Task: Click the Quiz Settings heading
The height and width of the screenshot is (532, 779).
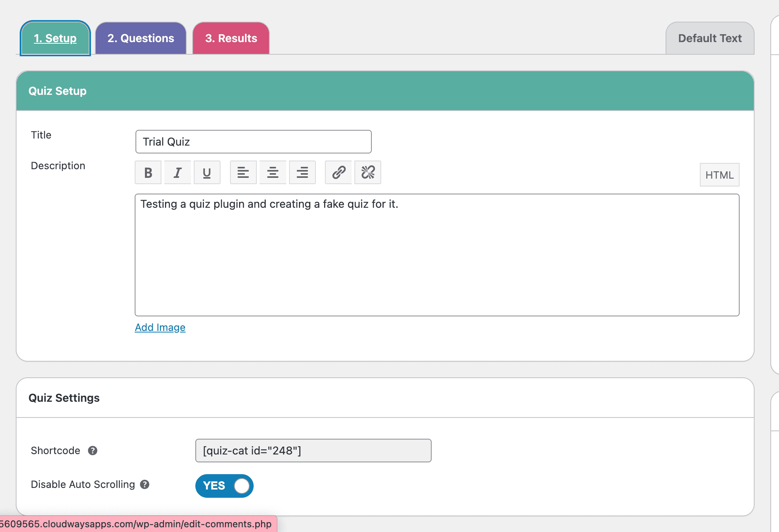Action: coord(64,398)
